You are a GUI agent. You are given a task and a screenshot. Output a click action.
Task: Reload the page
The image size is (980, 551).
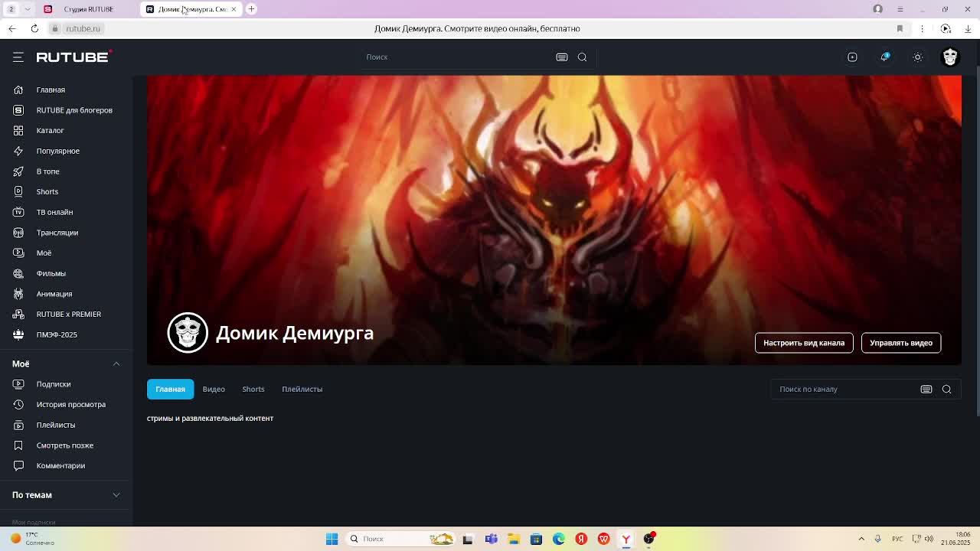click(34, 28)
